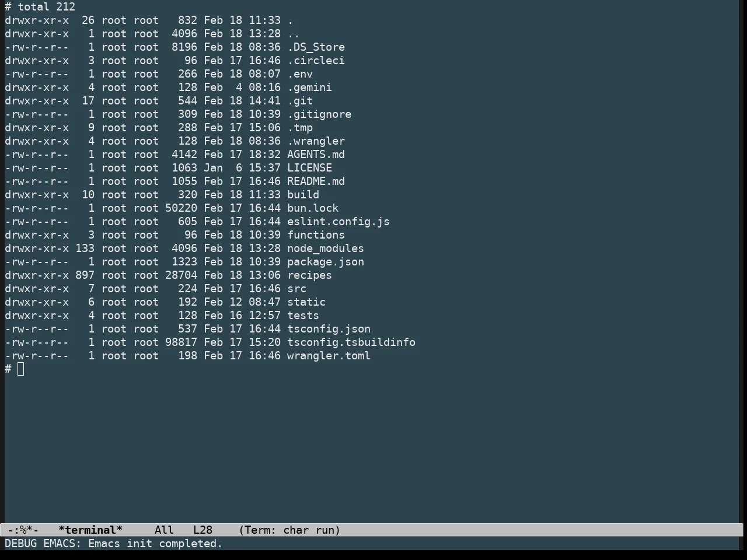Click the package.json file name

pos(325,262)
